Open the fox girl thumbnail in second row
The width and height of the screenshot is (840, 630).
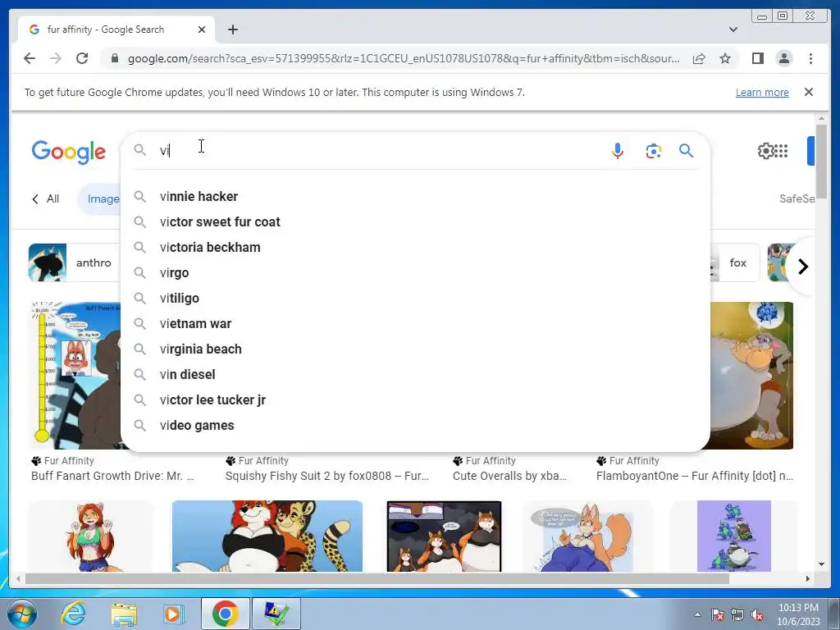pos(90,536)
